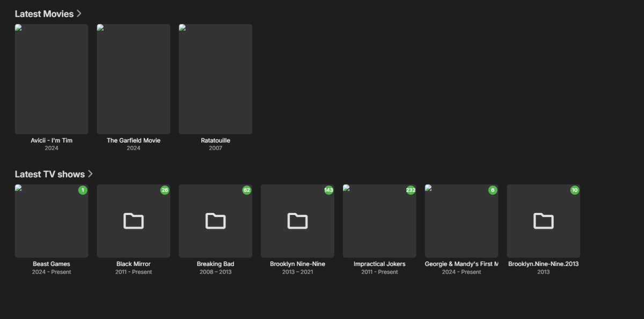Click the Avicii - I'm Tim title text
Viewport: 644px width, 319px height.
point(51,140)
